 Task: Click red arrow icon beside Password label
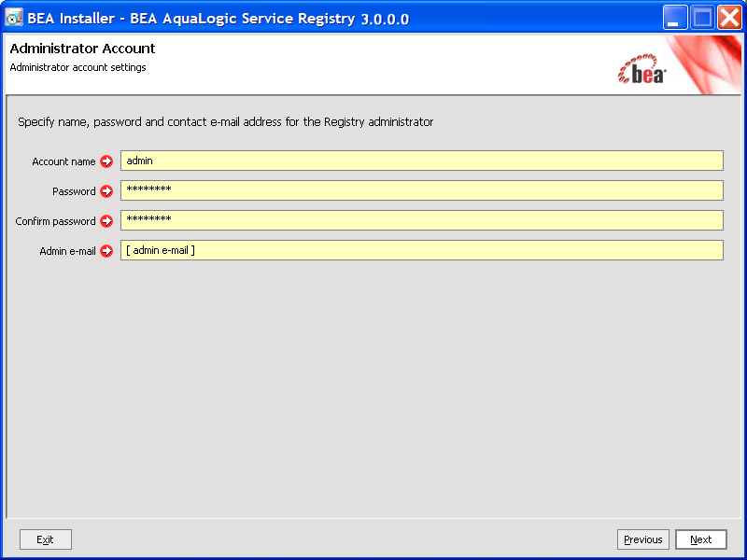[x=106, y=191]
